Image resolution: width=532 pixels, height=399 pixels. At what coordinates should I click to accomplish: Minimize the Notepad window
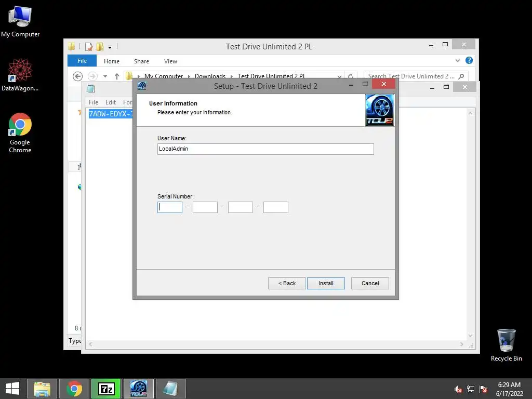[432, 88]
